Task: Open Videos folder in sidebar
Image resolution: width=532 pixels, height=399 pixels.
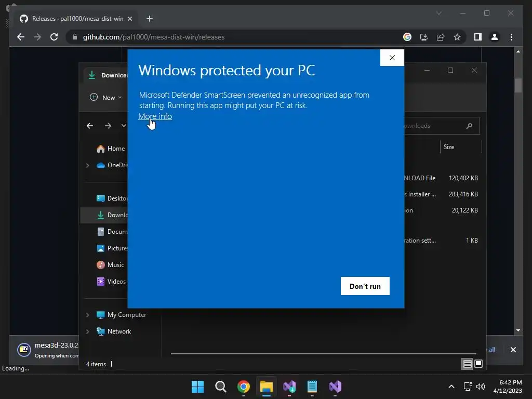Action: (x=112, y=282)
